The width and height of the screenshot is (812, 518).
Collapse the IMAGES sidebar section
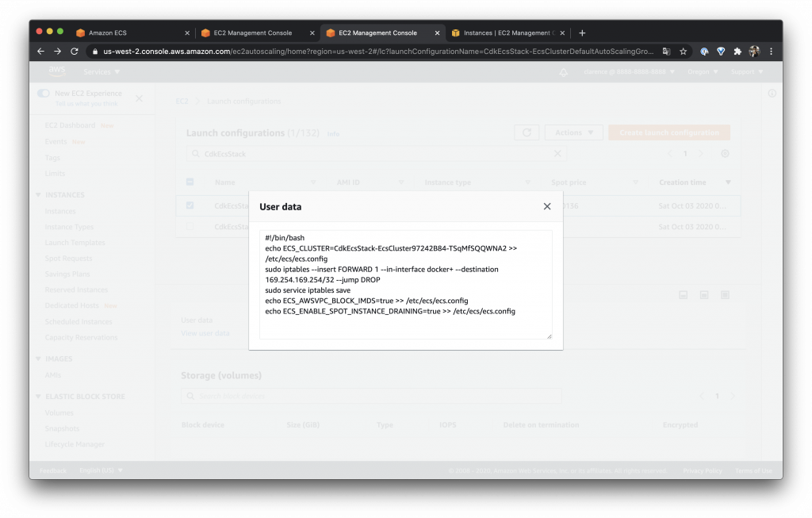click(x=38, y=359)
